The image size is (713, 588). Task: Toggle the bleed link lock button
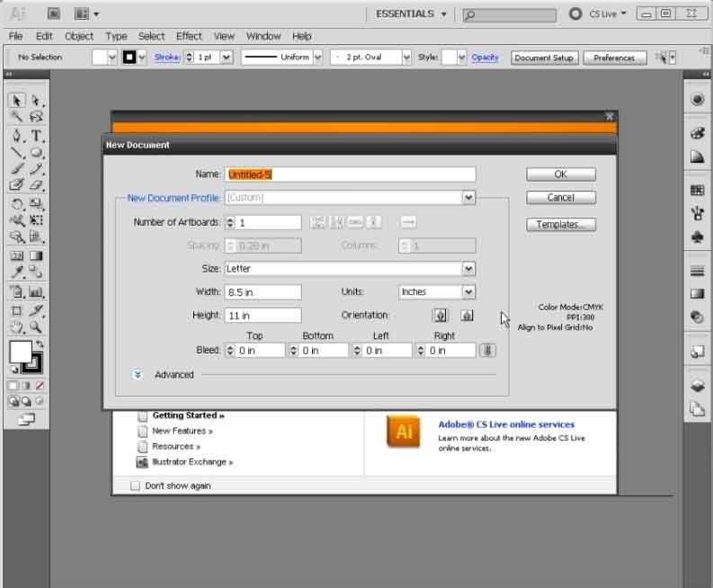(x=487, y=351)
